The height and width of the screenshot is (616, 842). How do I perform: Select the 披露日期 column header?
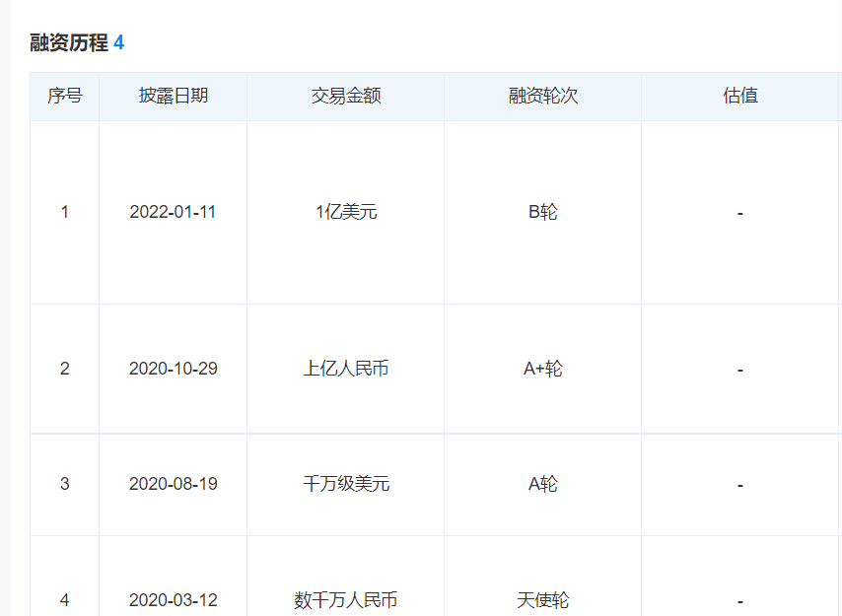(173, 96)
